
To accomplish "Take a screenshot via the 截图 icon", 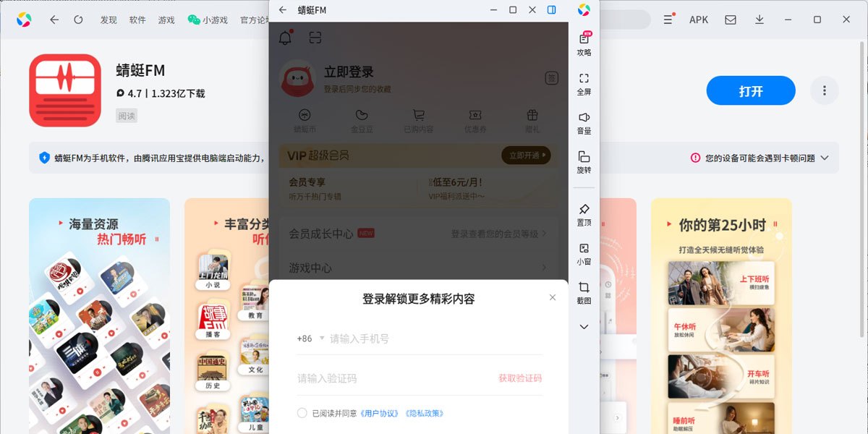I will 584,292.
